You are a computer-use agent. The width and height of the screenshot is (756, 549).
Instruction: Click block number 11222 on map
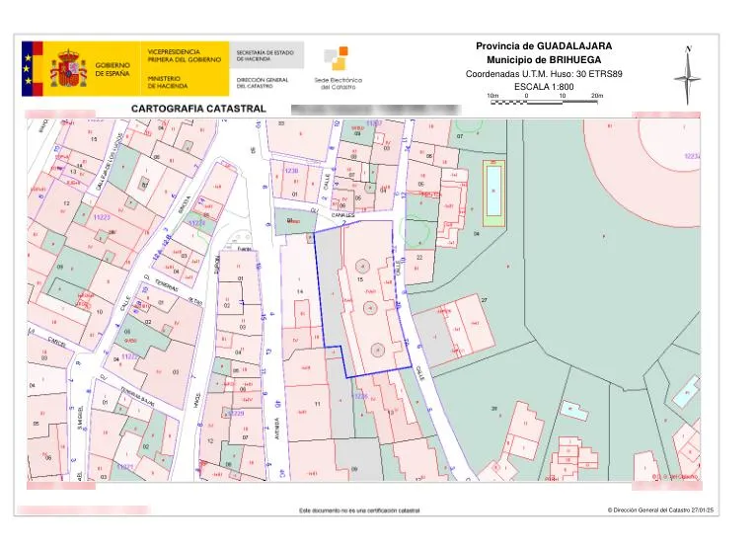tap(129, 356)
